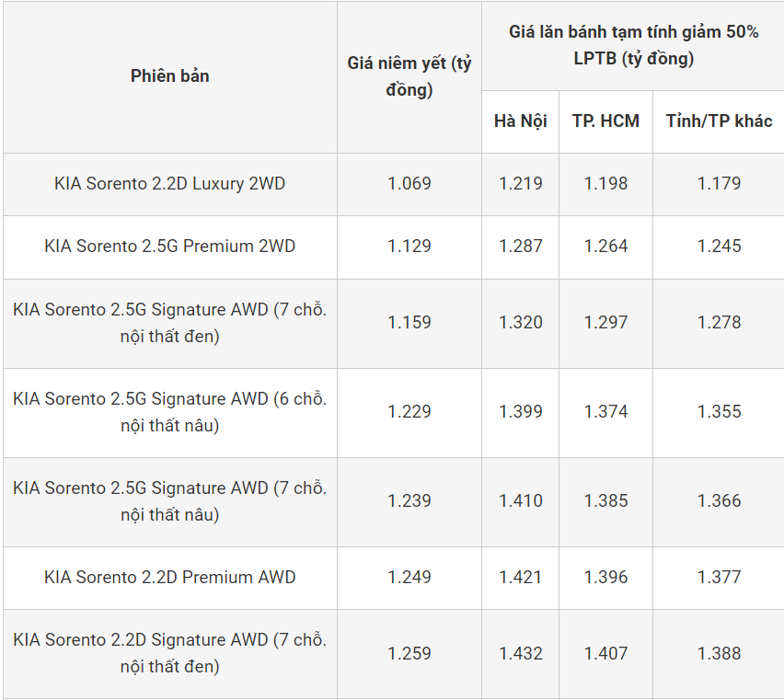Click the 'Phiên bản' column header
The width and height of the screenshot is (784, 700).
click(169, 76)
